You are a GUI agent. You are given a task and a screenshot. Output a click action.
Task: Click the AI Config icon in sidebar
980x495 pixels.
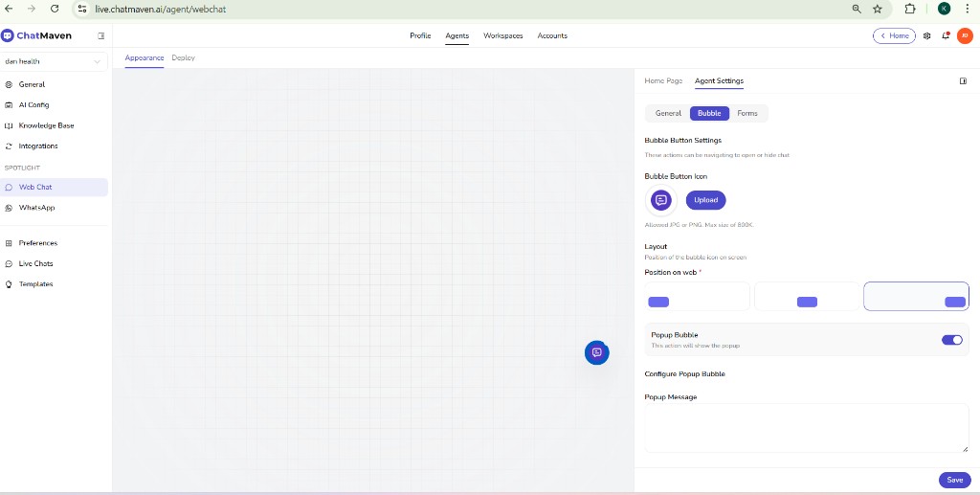[x=9, y=105]
